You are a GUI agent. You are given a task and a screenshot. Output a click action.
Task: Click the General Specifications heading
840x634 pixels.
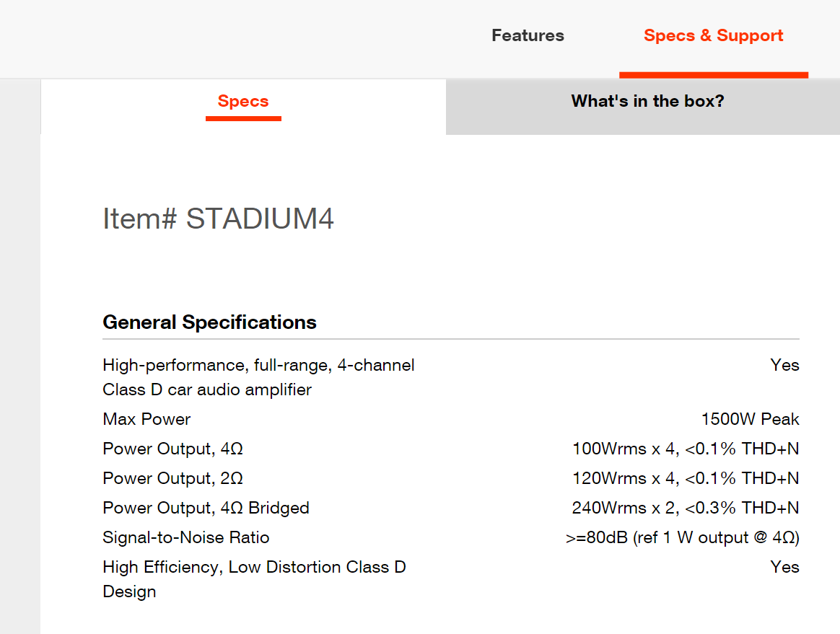pos(209,322)
